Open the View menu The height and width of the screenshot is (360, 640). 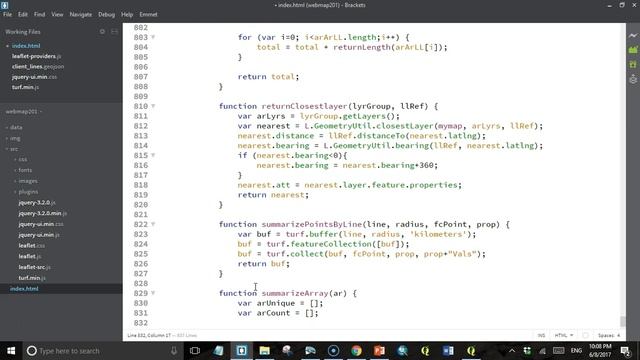(57, 14)
